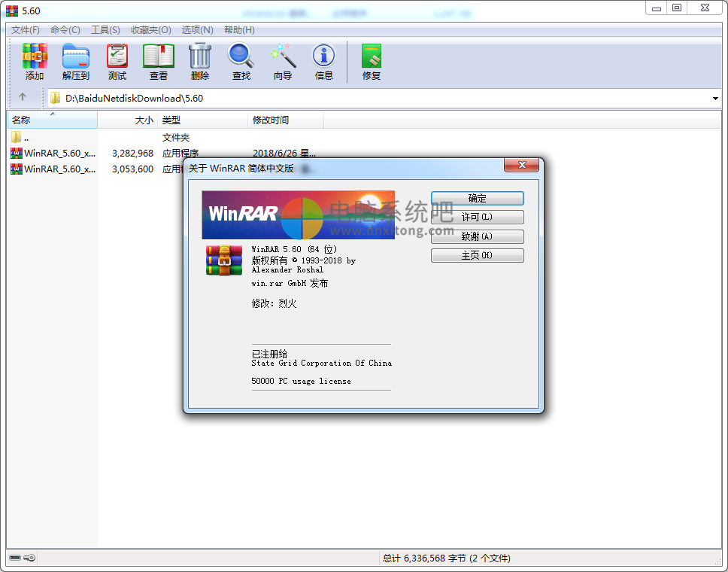The image size is (728, 572).
Task: Open the Tools (工具) menu
Action: click(x=105, y=30)
